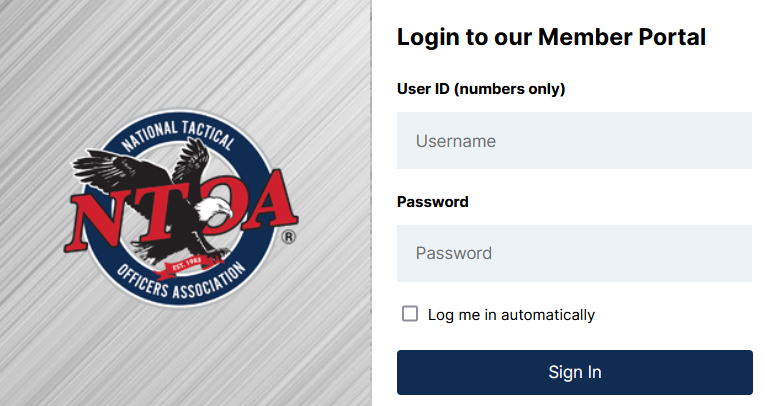Viewport: 765px width, 406px height.
Task: Click the "Log me in automatically" label
Action: pyautogui.click(x=511, y=315)
